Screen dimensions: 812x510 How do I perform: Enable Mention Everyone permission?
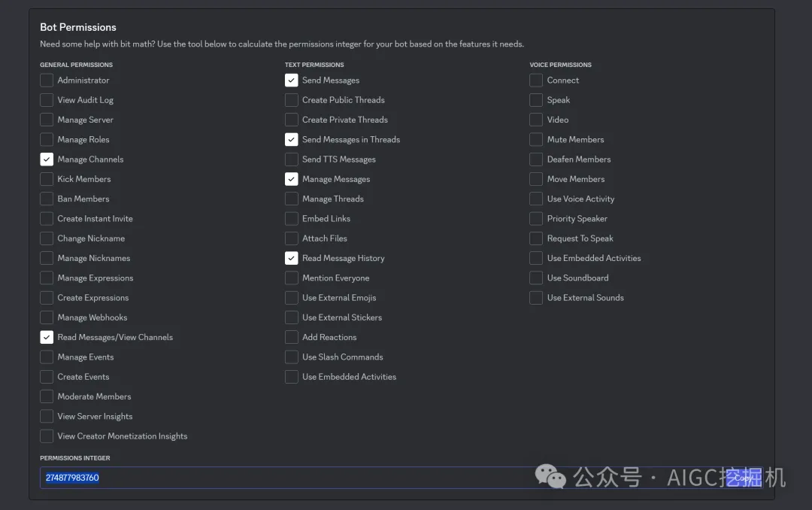tap(292, 278)
